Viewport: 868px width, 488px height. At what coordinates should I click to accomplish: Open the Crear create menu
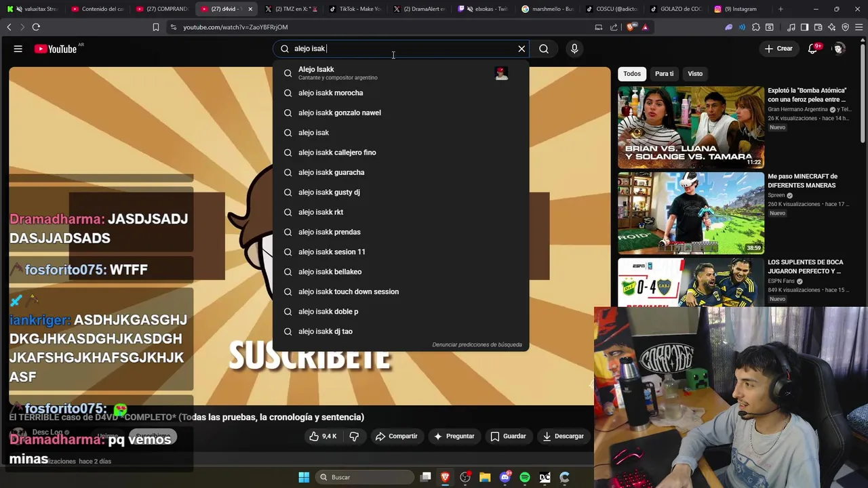point(778,49)
